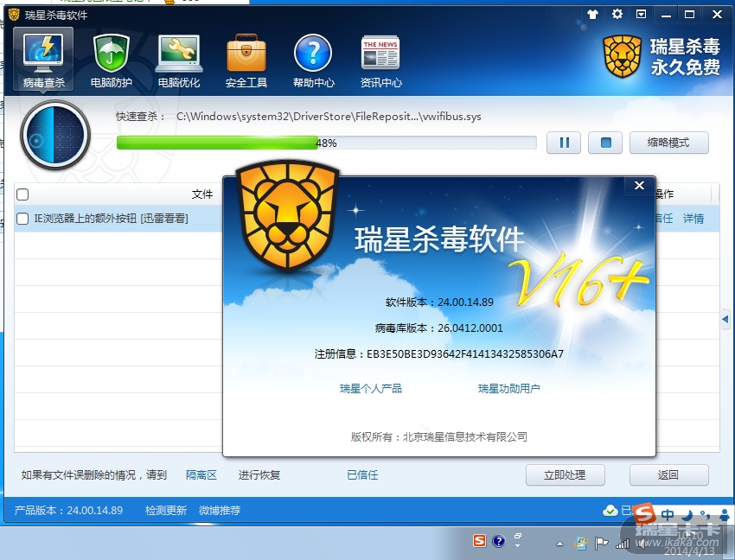Click the 版权所有 copyright line

[439, 436]
